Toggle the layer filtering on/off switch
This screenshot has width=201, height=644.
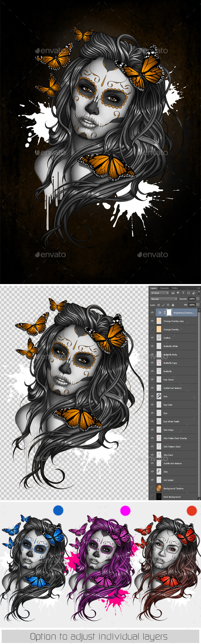click(x=199, y=293)
